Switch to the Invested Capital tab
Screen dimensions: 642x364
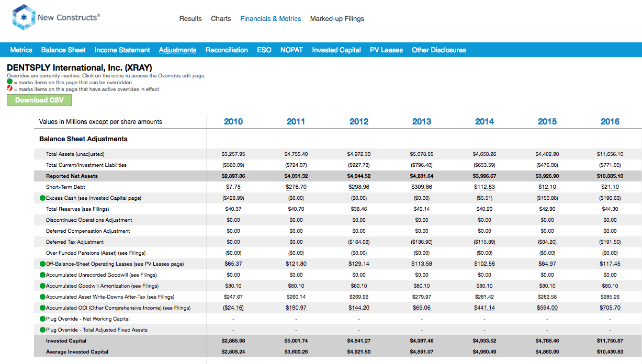[x=336, y=50]
